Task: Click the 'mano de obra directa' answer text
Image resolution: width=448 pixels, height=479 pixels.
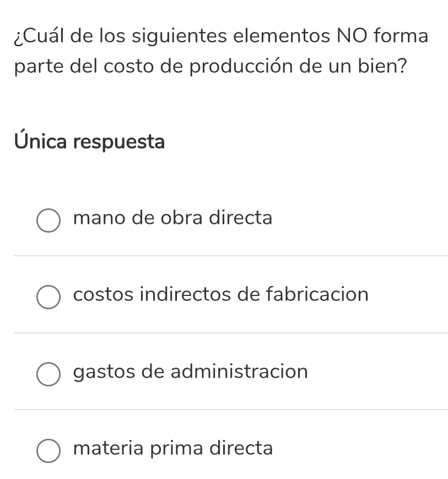Action: pyautogui.click(x=172, y=218)
